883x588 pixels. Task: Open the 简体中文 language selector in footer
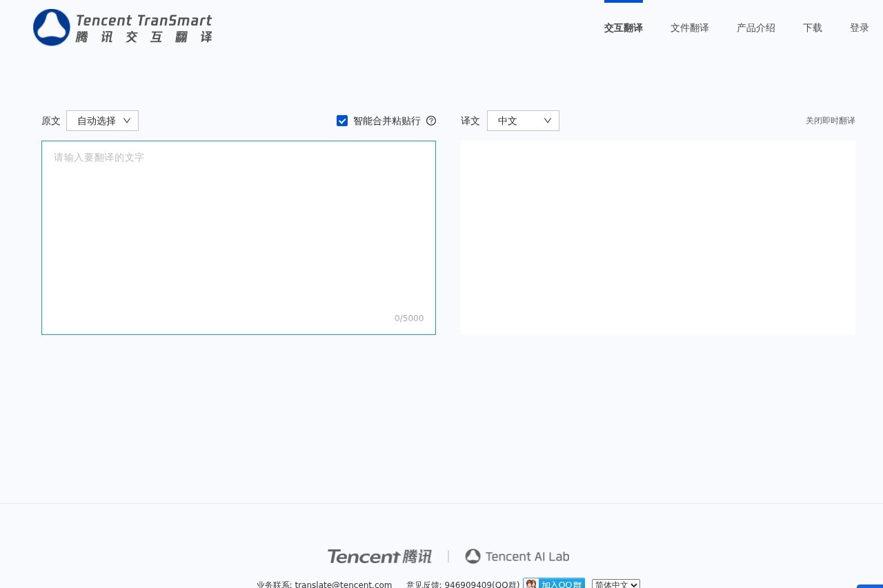[x=615, y=584]
